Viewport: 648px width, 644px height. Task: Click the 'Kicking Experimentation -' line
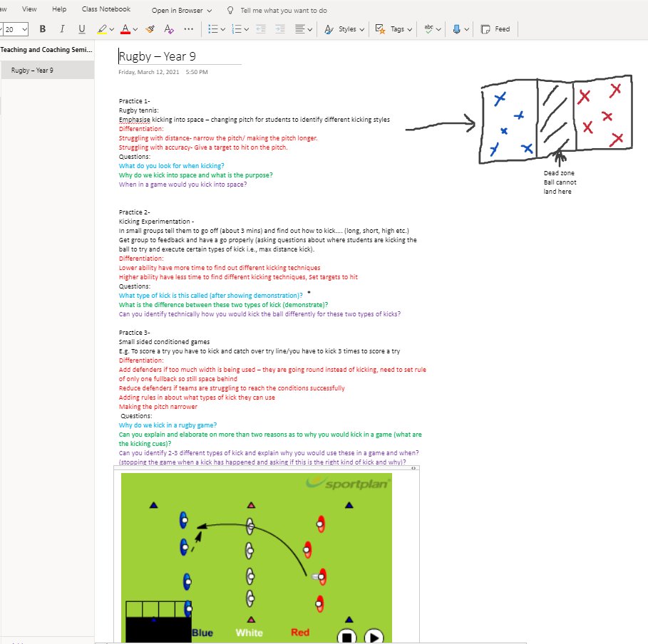156,222
